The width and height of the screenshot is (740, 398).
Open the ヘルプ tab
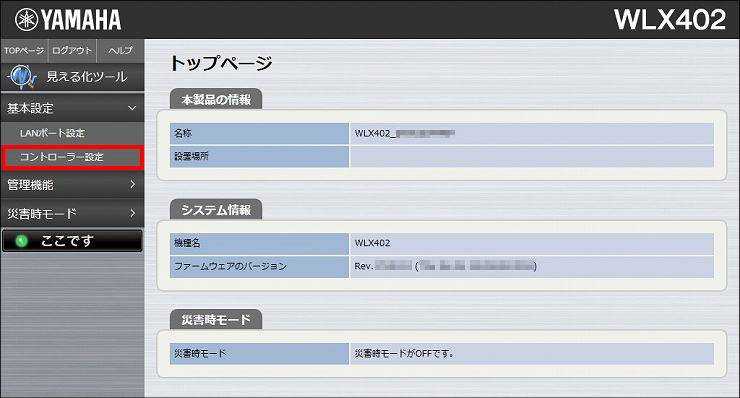tap(121, 50)
